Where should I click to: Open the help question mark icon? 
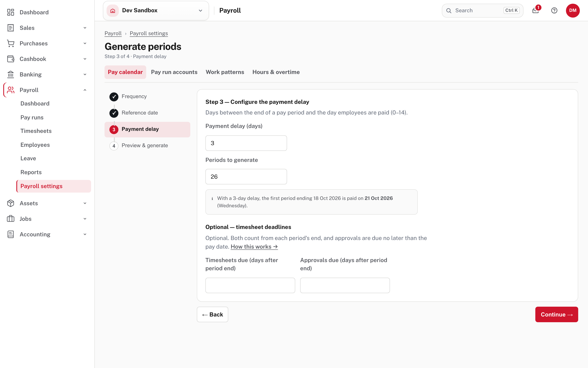tap(554, 10)
